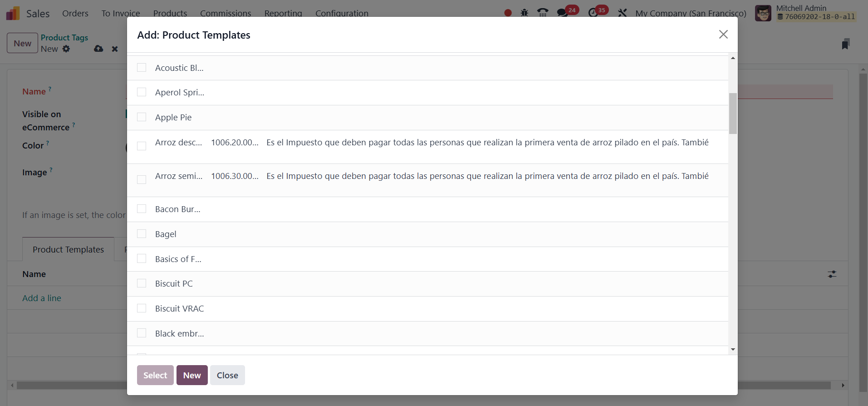
Task: Click the bookmark icon at top right
Action: pyautogui.click(x=845, y=44)
